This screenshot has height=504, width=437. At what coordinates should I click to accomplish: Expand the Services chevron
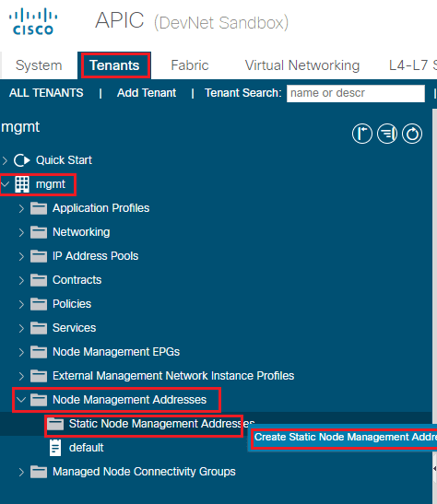coord(21,328)
